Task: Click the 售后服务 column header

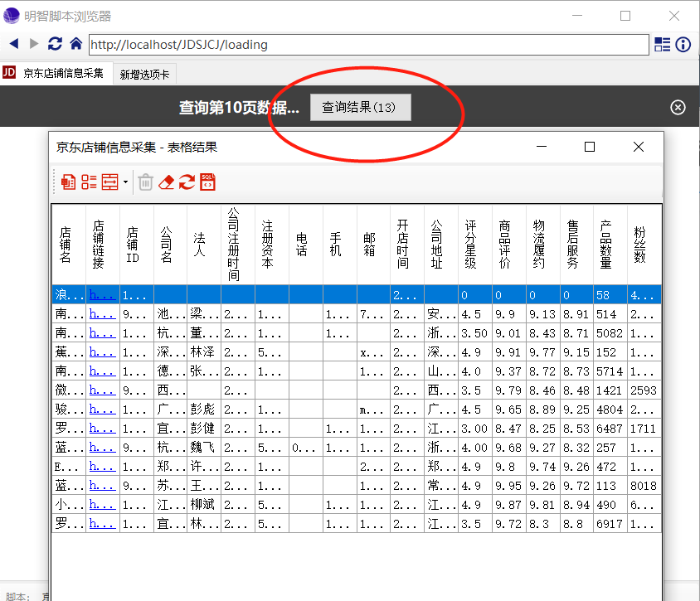Action: (x=576, y=245)
